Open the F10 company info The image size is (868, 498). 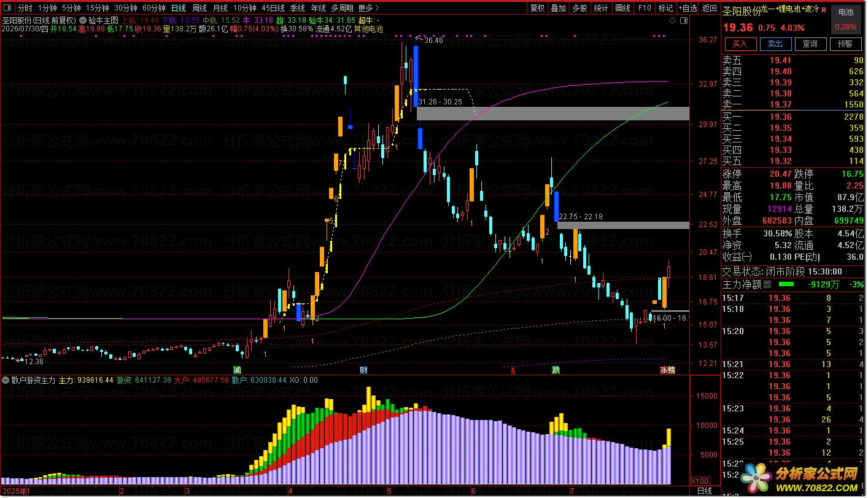pyautogui.click(x=644, y=8)
